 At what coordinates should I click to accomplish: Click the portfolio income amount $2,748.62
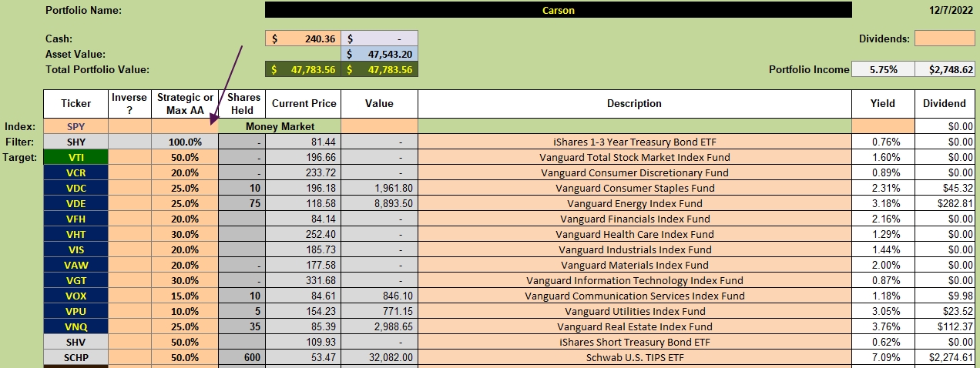click(x=945, y=69)
